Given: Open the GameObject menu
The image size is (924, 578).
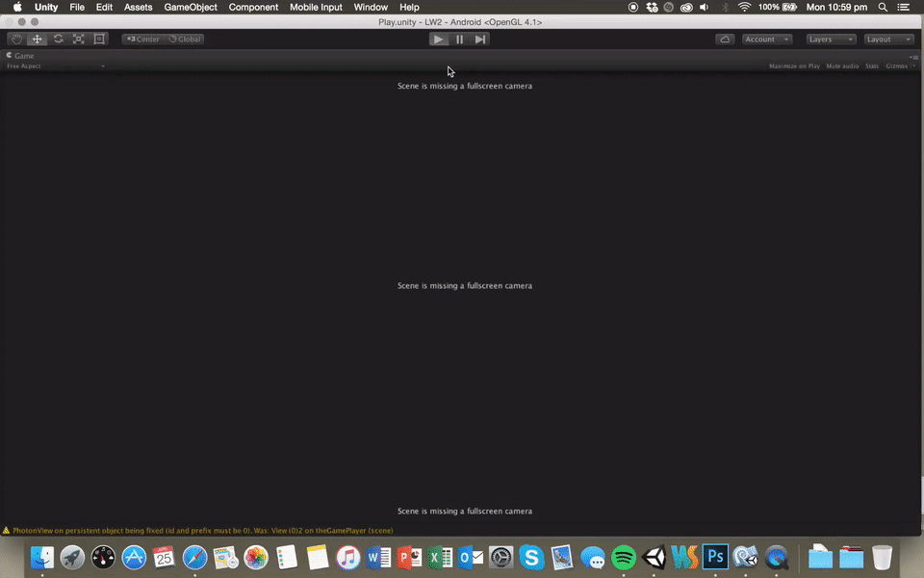Looking at the screenshot, I should tap(191, 7).
